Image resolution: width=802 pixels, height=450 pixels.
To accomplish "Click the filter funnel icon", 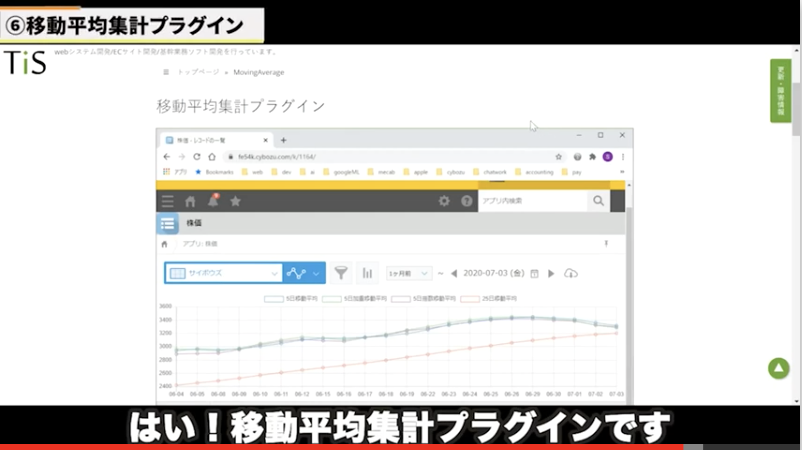I will click(341, 273).
